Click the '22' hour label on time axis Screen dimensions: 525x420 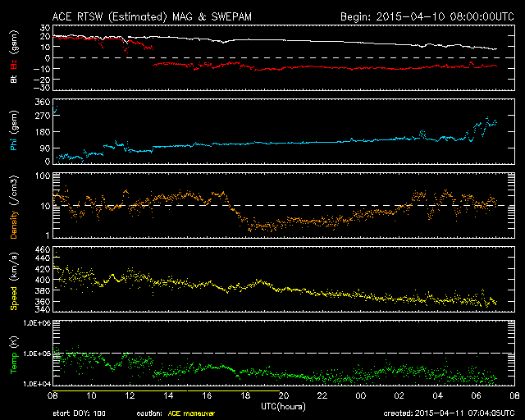click(322, 395)
